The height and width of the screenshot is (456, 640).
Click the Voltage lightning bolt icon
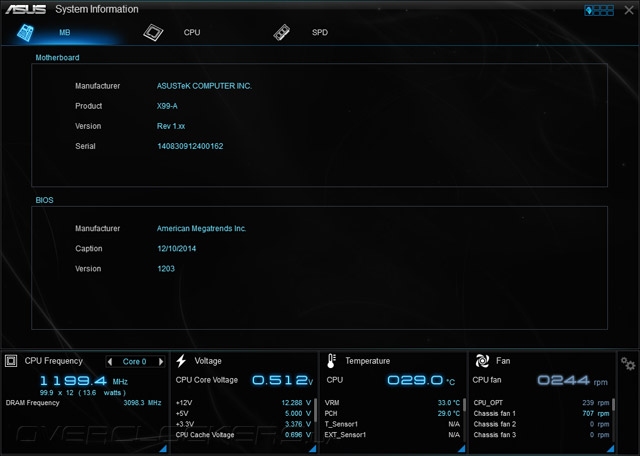pos(181,361)
